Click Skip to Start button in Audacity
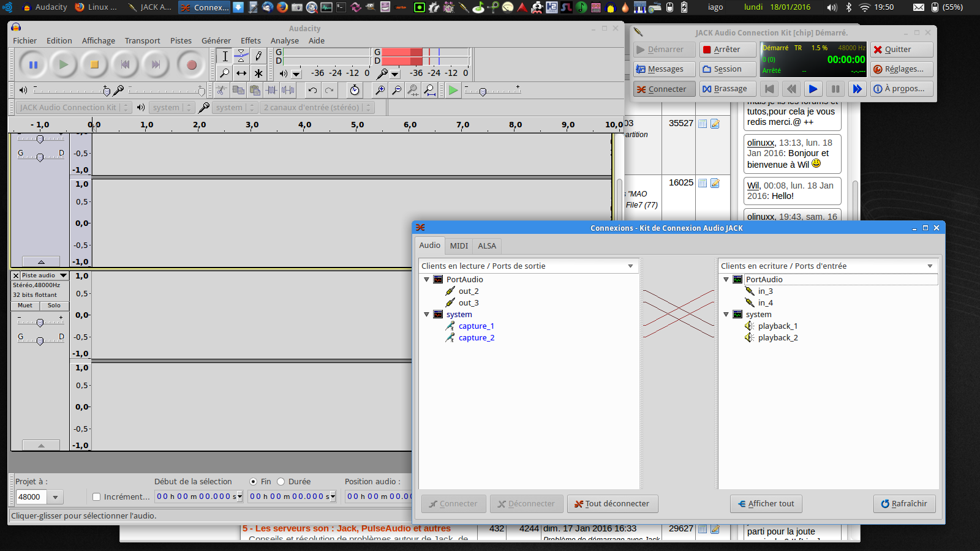This screenshot has width=980, height=551. 125,64
